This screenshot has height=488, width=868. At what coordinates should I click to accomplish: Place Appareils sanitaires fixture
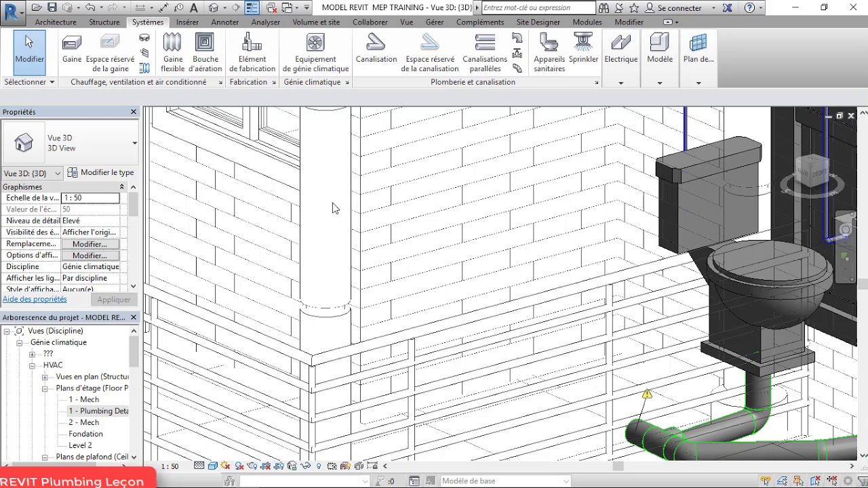549,53
